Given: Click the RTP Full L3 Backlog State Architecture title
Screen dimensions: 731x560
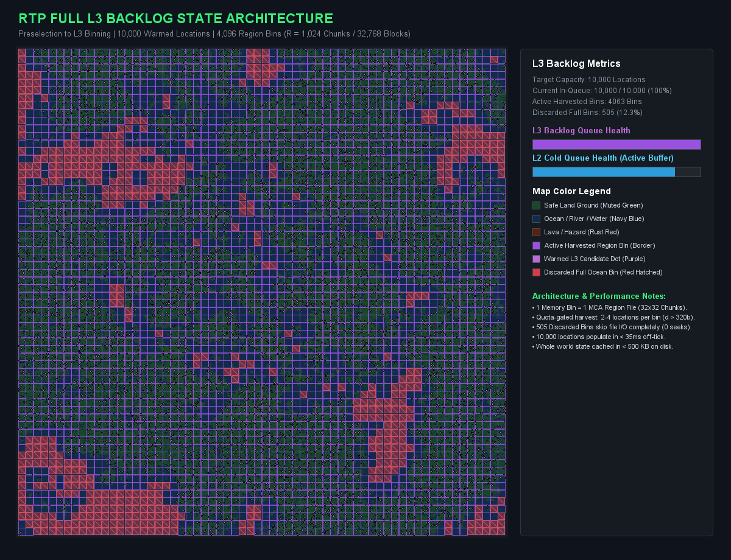Looking at the screenshot, I should (176, 19).
